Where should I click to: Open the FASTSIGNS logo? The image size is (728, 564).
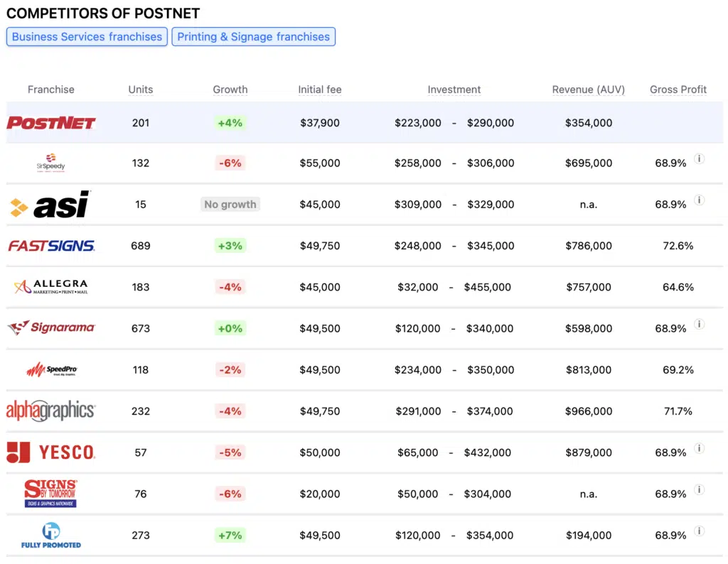click(51, 246)
